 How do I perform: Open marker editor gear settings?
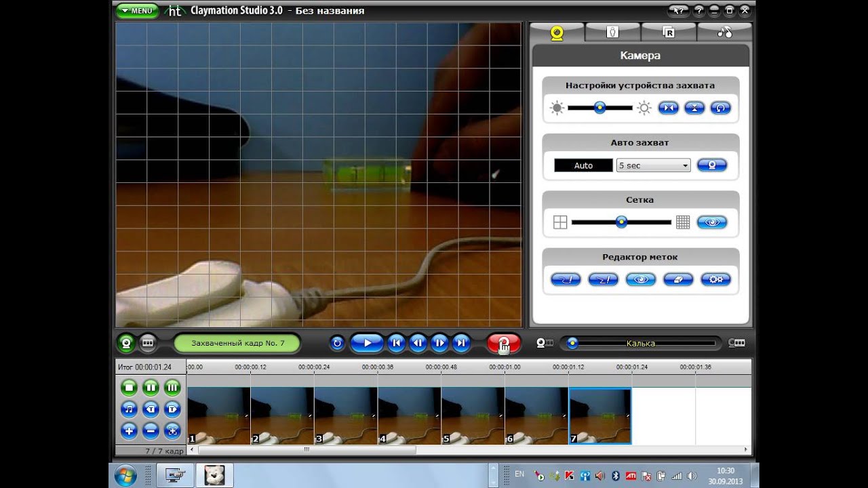tap(715, 279)
